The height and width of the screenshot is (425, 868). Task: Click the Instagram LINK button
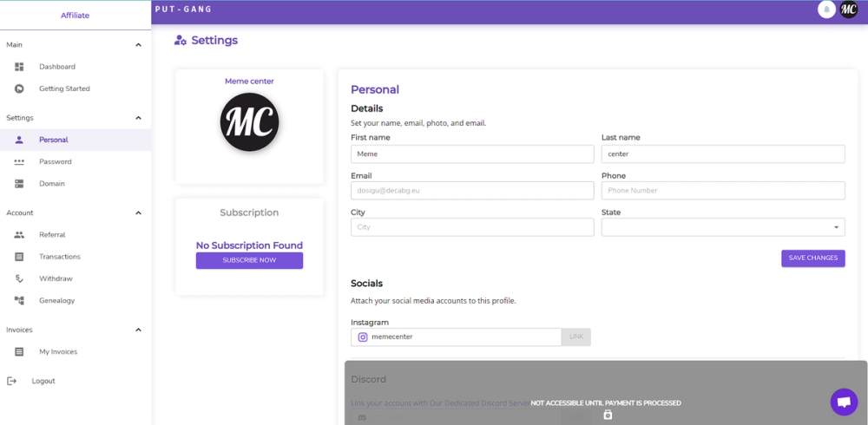(576, 337)
